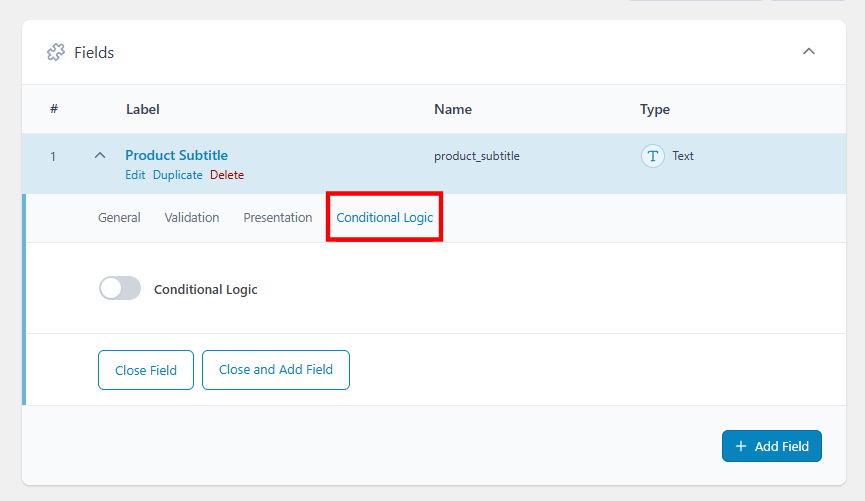Viewport: 865px width, 501px height.
Task: Collapse the Product Subtitle field row
Action: (100, 156)
